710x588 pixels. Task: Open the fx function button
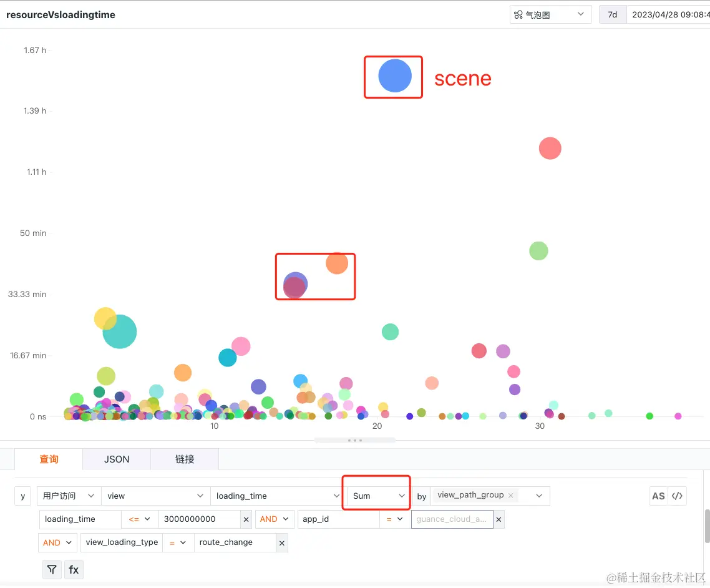tap(74, 569)
